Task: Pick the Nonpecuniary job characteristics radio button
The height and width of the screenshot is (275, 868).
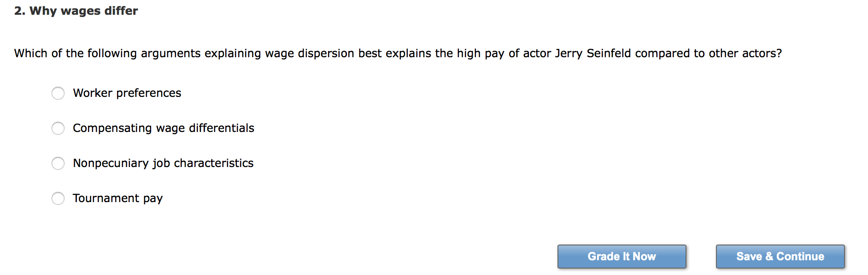Action: (58, 163)
